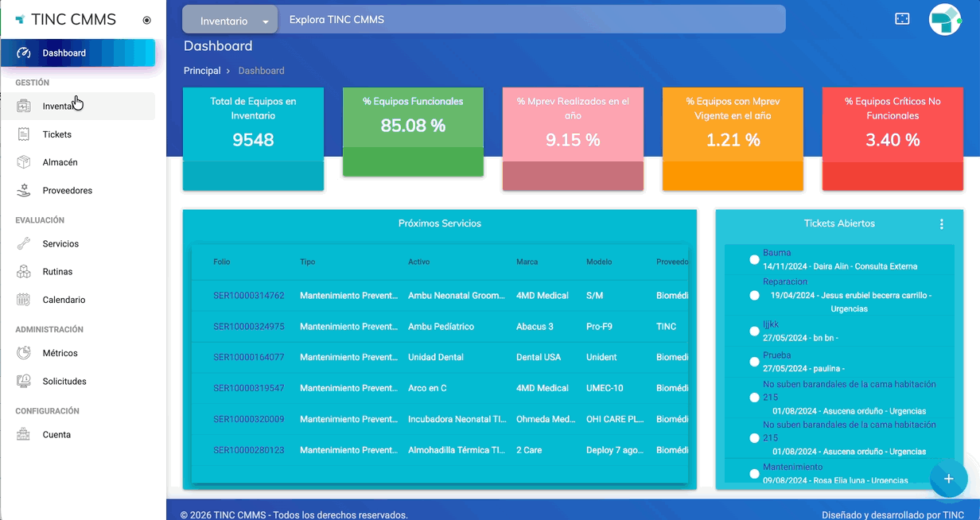Go to Solicitudes in sidebar
The width and height of the screenshot is (980, 520).
point(64,382)
